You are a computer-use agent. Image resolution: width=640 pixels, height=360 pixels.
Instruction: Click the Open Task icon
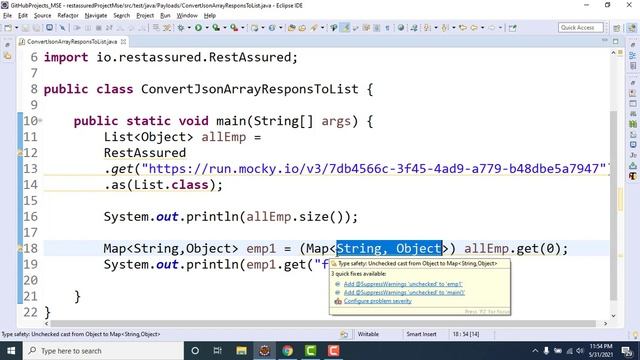point(302,28)
